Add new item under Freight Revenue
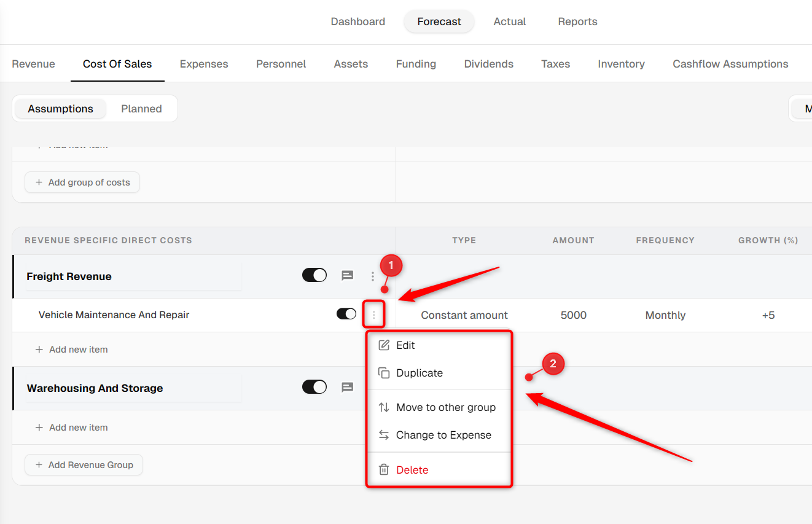812x524 pixels. (71, 350)
